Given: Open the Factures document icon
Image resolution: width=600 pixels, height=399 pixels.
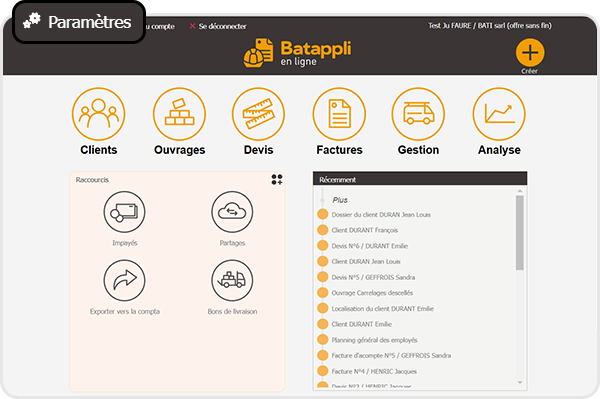Looking at the screenshot, I should tap(339, 114).
